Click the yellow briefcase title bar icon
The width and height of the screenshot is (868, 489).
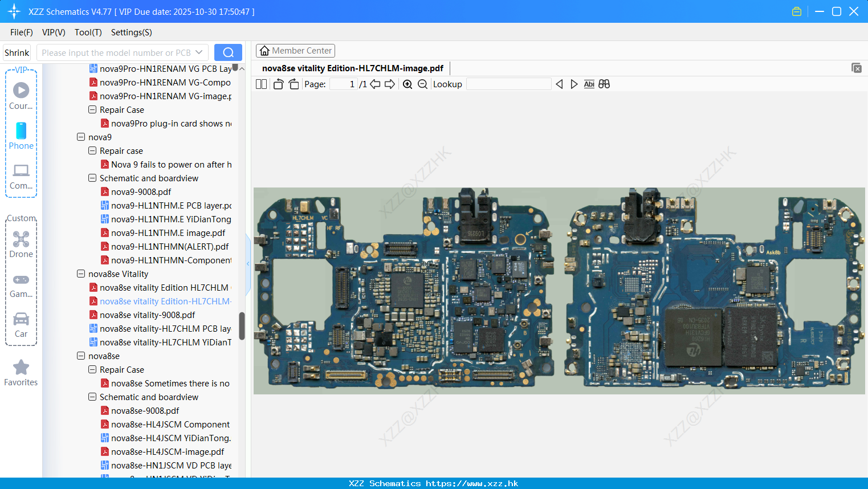point(797,11)
